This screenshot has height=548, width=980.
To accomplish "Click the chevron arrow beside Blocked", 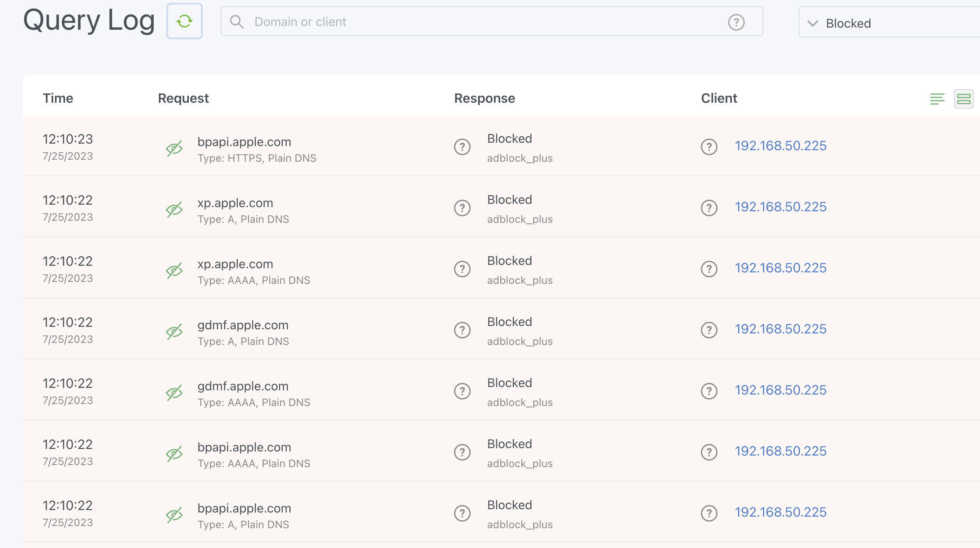I will click(x=812, y=24).
